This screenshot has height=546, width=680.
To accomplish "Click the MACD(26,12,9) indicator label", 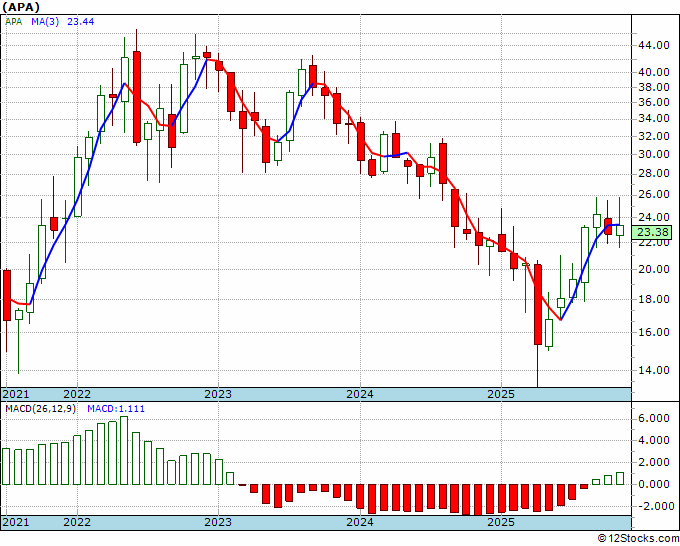I will tap(40, 409).
